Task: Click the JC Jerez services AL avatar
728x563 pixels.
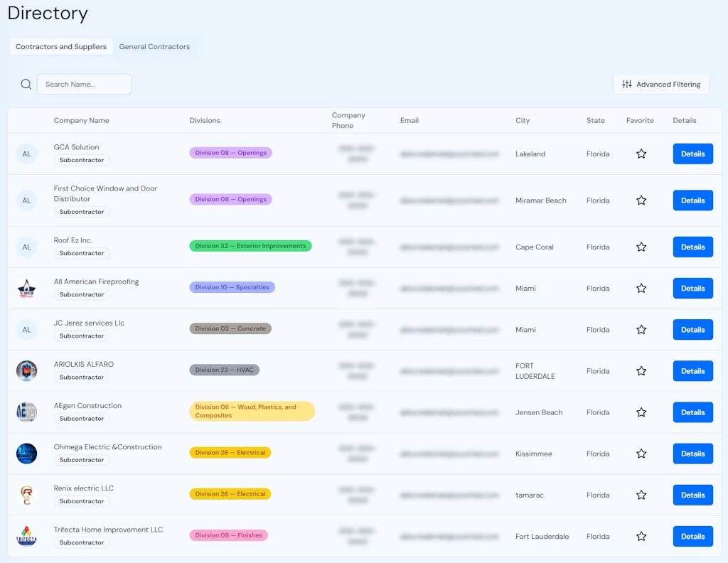Action: (x=26, y=329)
